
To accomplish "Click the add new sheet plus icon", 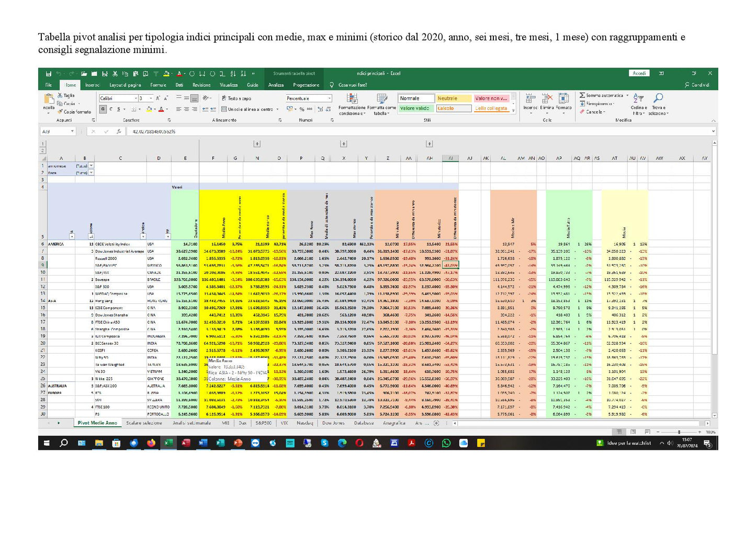I will pos(436,423).
